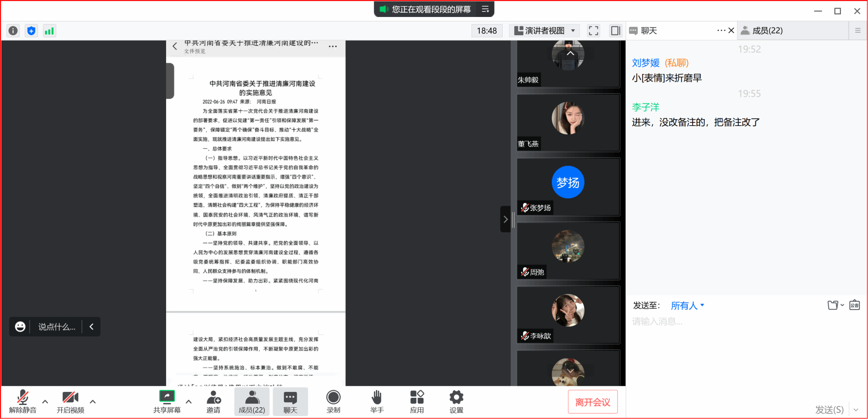
Task: Open the sharing banner menu icon
Action: [486, 9]
